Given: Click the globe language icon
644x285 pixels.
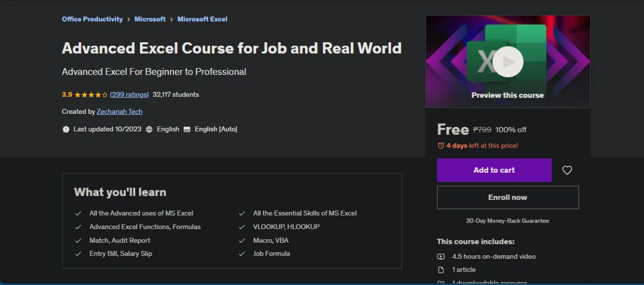Looking at the screenshot, I should [x=149, y=129].
